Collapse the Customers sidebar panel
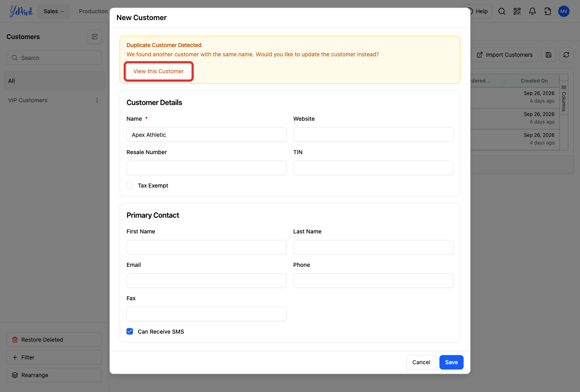 click(x=95, y=37)
